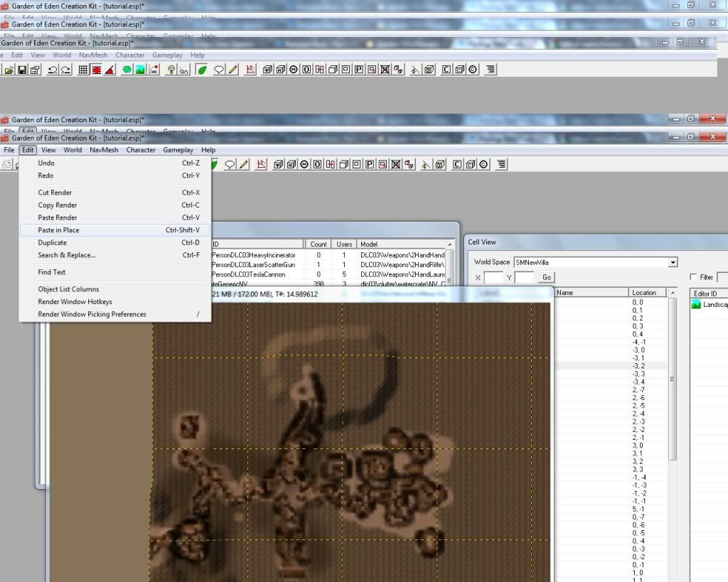
Task: Click the speech bubble icon in front window toolbar
Action: [x=230, y=164]
